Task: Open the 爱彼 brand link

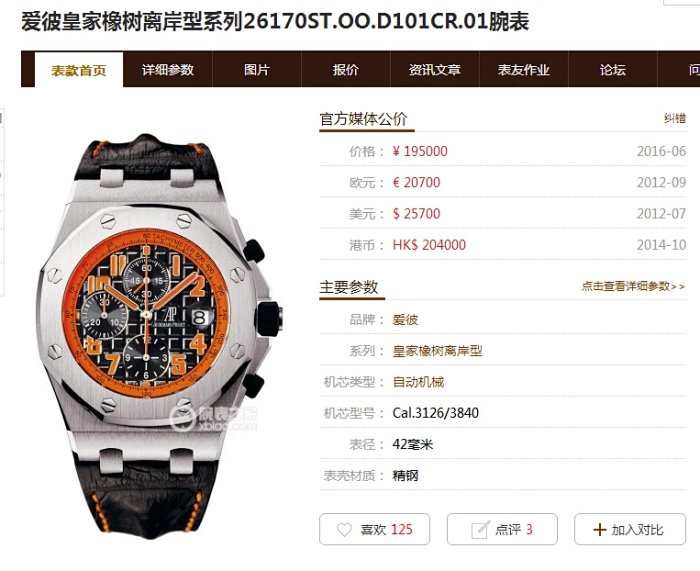Action: (x=405, y=320)
